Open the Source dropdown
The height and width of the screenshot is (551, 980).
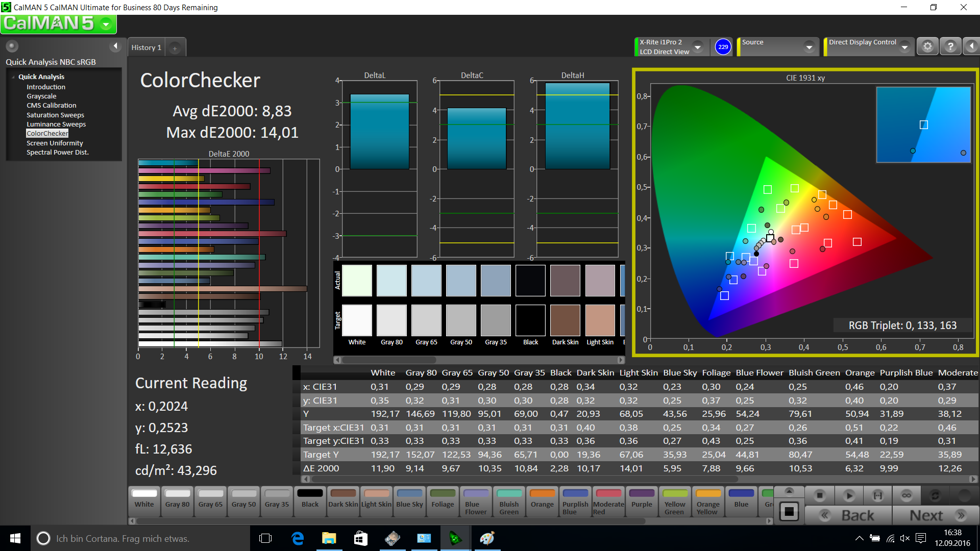tap(809, 47)
